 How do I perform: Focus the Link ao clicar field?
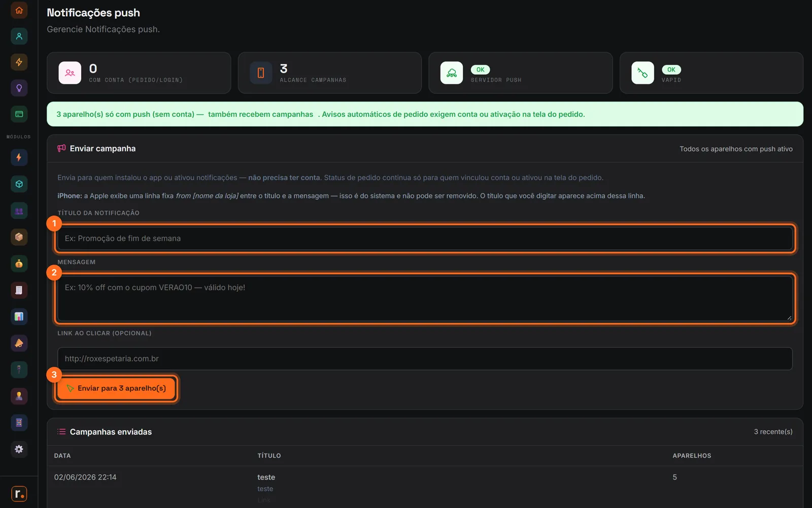(425, 359)
